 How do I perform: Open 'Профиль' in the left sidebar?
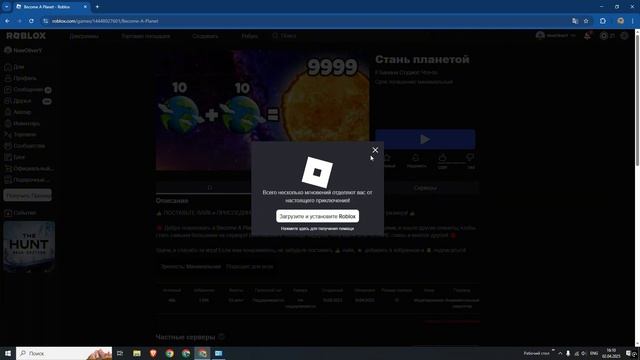point(25,78)
